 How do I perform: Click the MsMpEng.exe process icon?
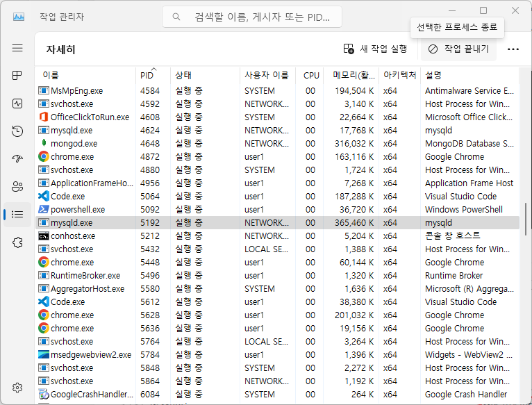(x=44, y=90)
